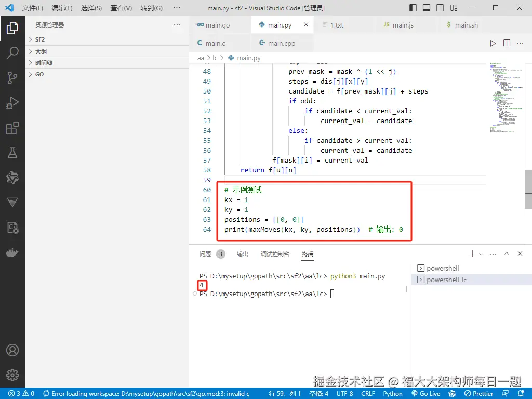Screen dimensions: 532x399
Task: Expand the 大纲 outline section
Action: (x=107, y=51)
